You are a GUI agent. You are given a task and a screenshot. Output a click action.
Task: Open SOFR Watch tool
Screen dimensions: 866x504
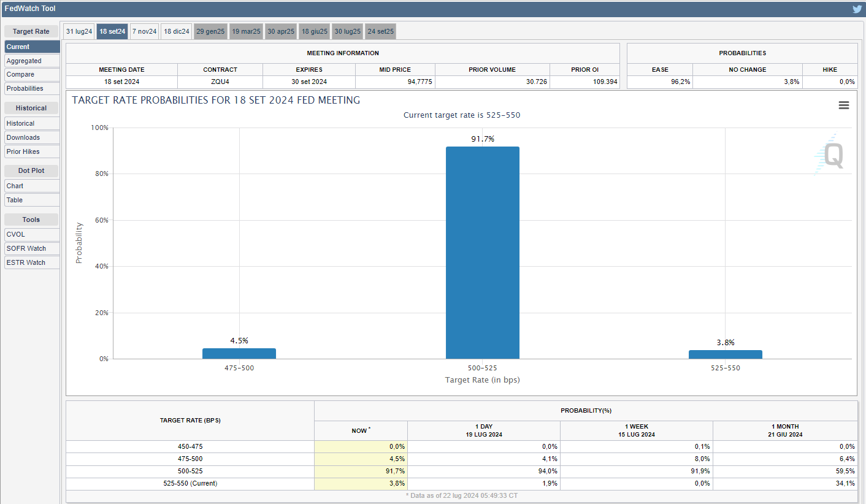click(x=32, y=248)
